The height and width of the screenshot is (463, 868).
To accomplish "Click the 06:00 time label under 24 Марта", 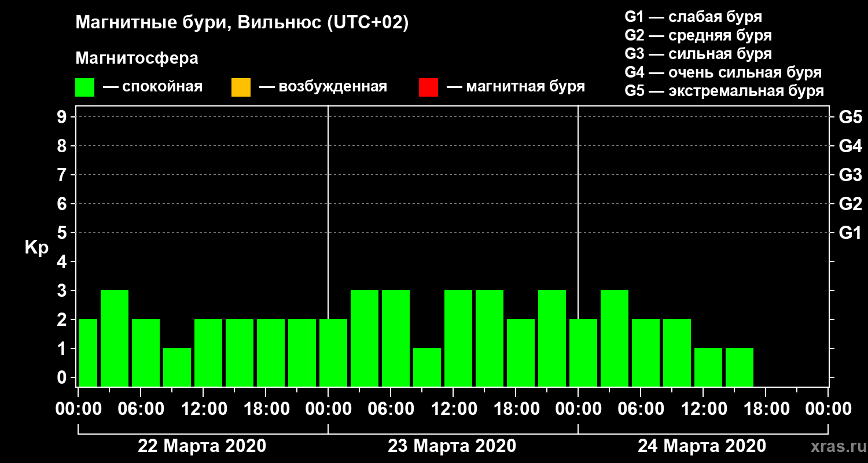I will [641, 409].
